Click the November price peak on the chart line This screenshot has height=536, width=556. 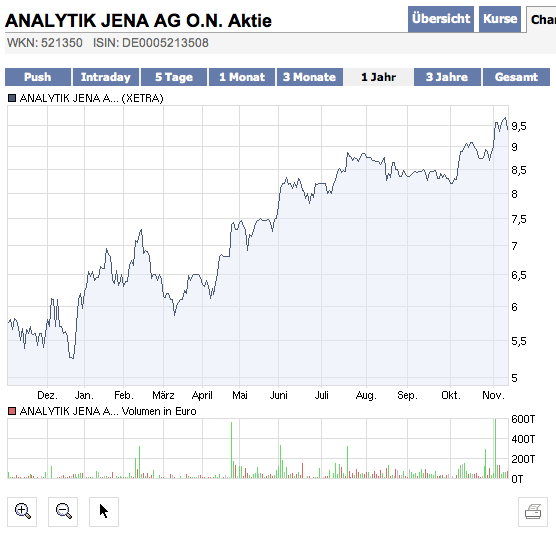click(505, 118)
